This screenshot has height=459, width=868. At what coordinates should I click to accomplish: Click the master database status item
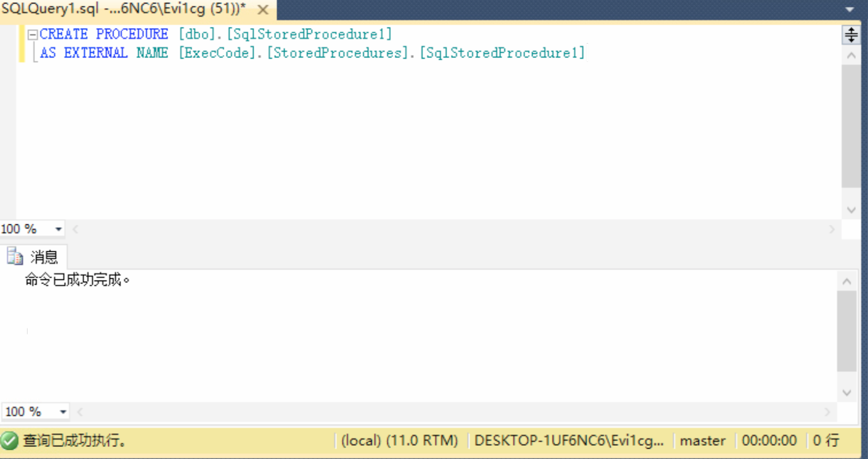[x=703, y=441]
